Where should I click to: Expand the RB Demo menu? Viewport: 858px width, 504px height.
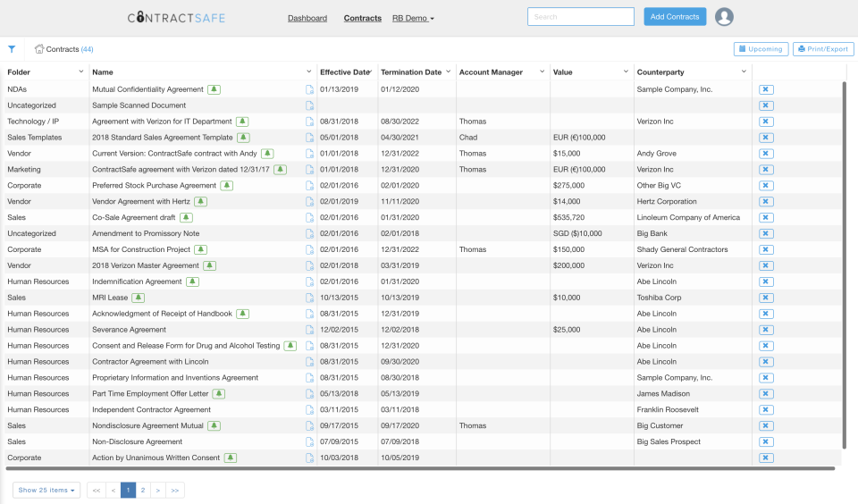coord(413,18)
